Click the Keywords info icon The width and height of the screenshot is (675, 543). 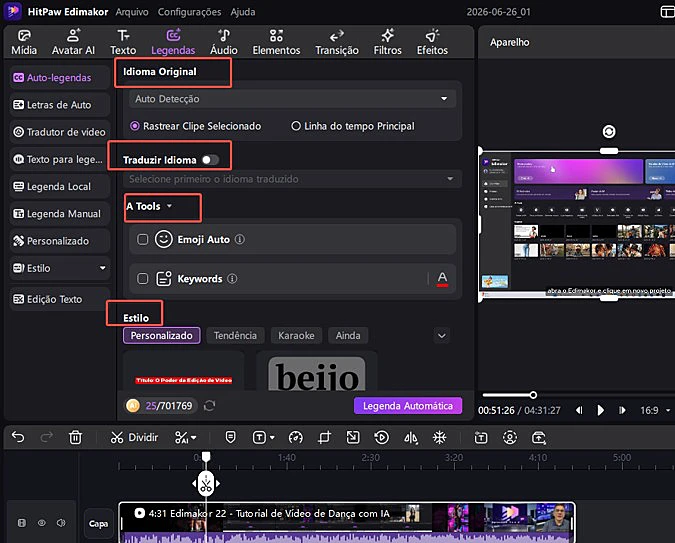tap(232, 279)
